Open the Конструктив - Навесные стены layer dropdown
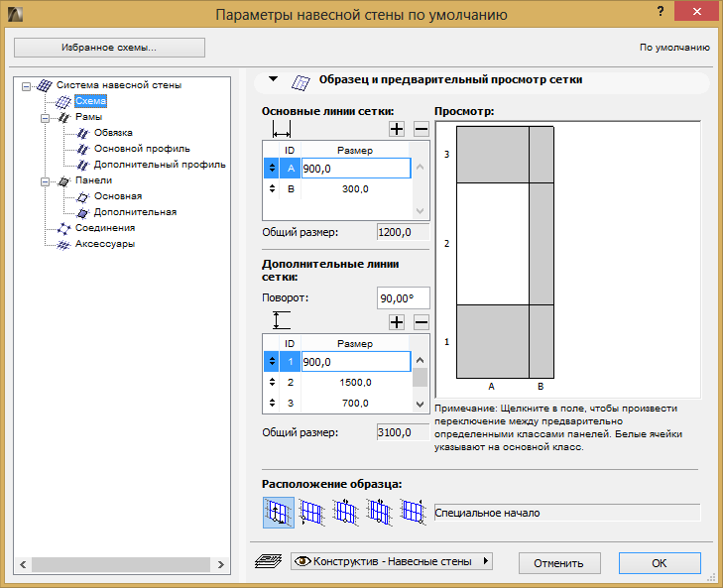This screenshot has height=588, width=723. (392, 562)
